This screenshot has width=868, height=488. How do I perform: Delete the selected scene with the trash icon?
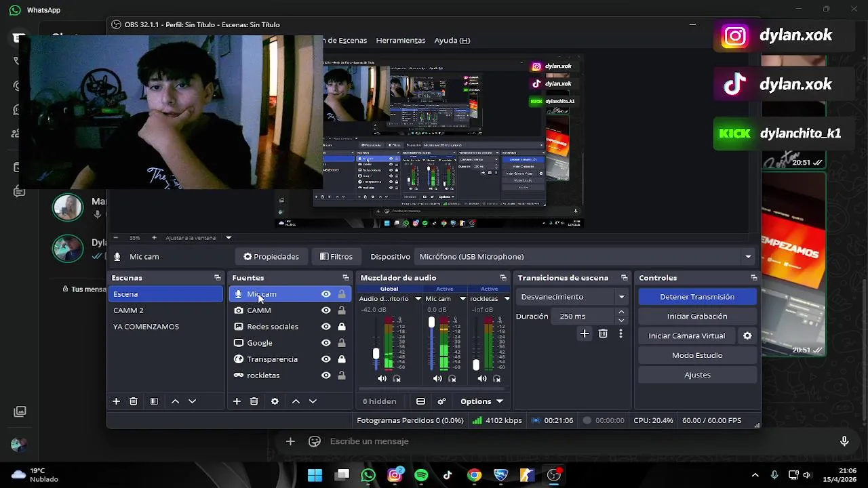[x=134, y=401]
